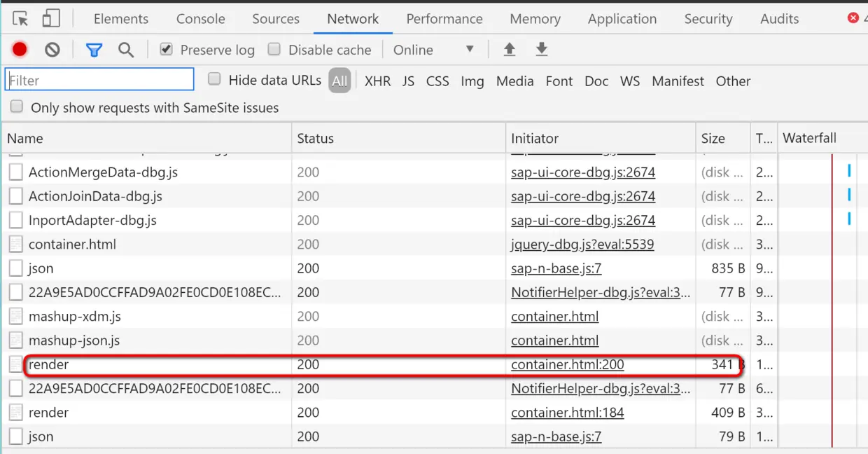Open the Application tab
This screenshot has height=454, width=868.
point(622,19)
